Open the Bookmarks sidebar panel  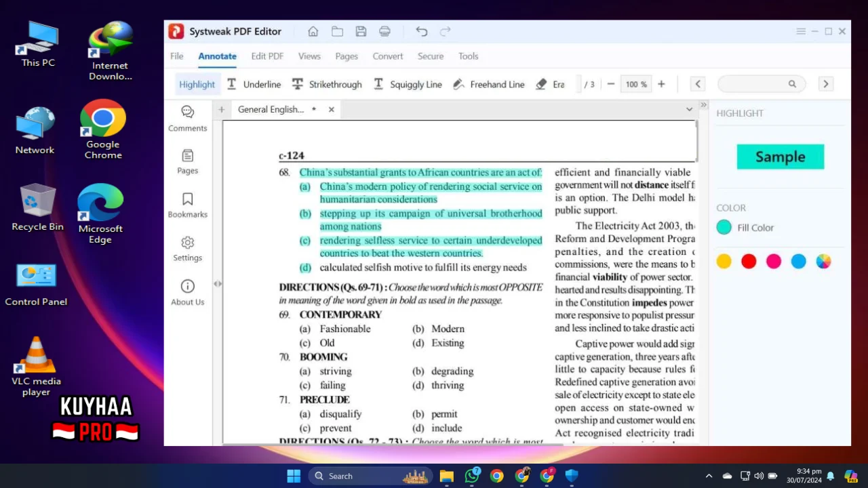tap(188, 205)
